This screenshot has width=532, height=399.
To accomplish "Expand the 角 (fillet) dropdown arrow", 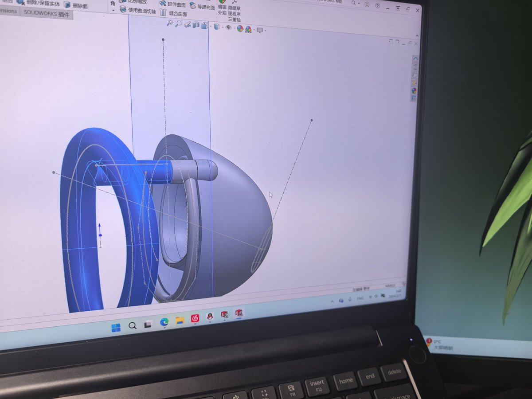I will pos(113,10).
